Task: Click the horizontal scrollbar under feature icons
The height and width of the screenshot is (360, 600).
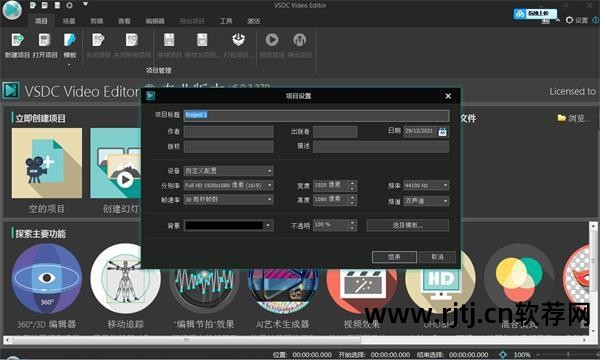Action: pos(186,340)
